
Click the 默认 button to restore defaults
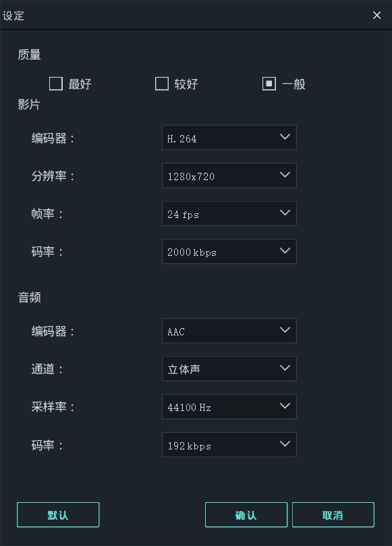(x=58, y=514)
